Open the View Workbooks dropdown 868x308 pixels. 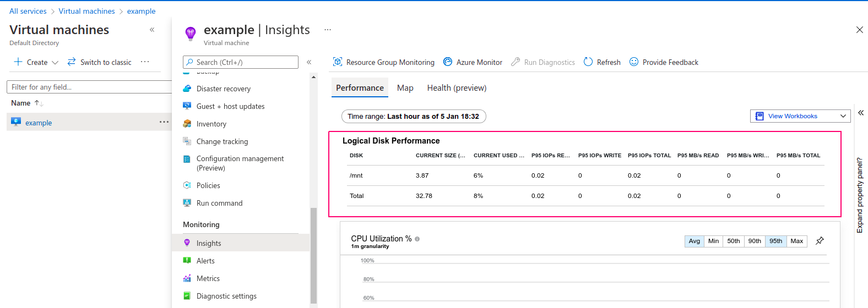[800, 116]
